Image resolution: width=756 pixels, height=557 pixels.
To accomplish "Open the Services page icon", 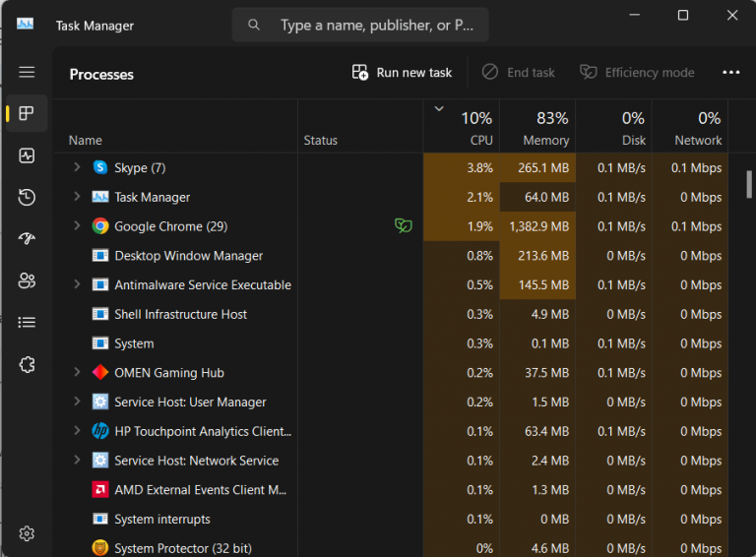I will click(x=27, y=365).
